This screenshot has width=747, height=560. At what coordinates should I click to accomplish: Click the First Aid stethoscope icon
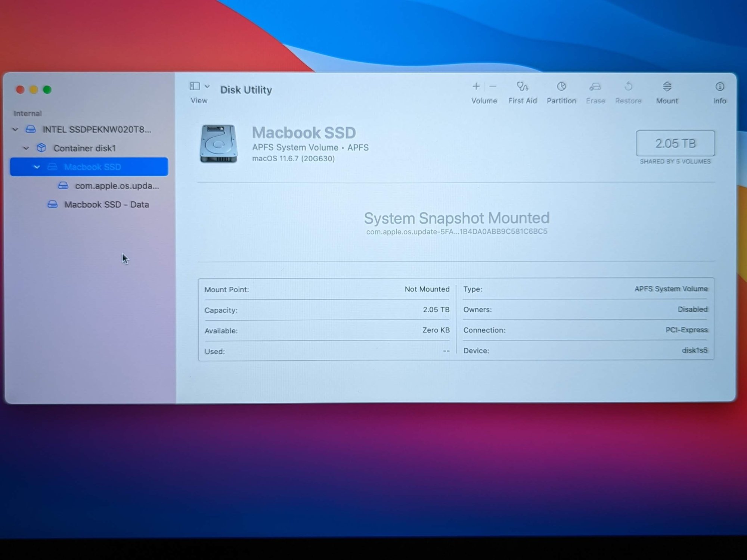tap(522, 87)
